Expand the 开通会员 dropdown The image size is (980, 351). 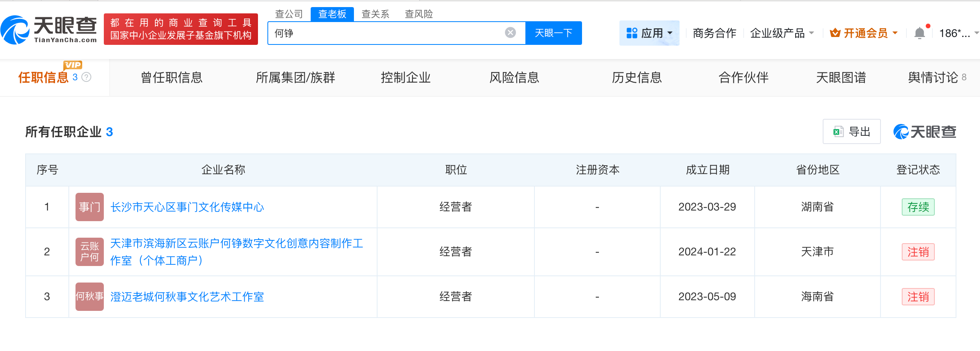[x=864, y=33]
